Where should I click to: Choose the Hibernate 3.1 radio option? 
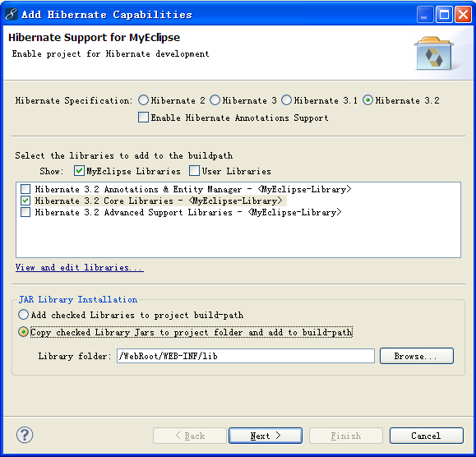[286, 100]
